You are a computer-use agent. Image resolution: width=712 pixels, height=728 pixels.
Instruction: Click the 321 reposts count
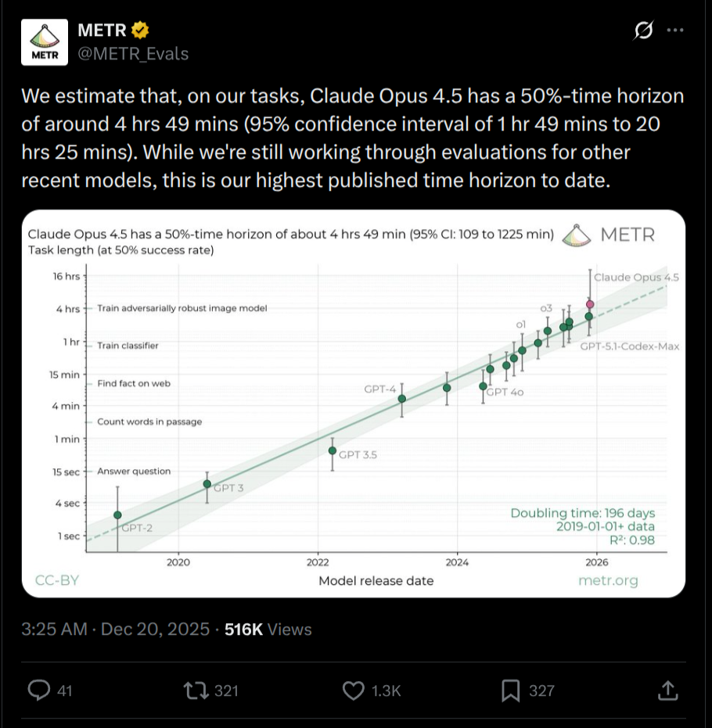coord(226,690)
